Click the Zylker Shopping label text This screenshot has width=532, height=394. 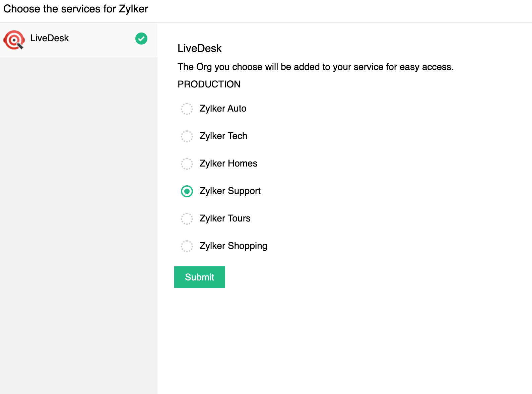pos(233,246)
